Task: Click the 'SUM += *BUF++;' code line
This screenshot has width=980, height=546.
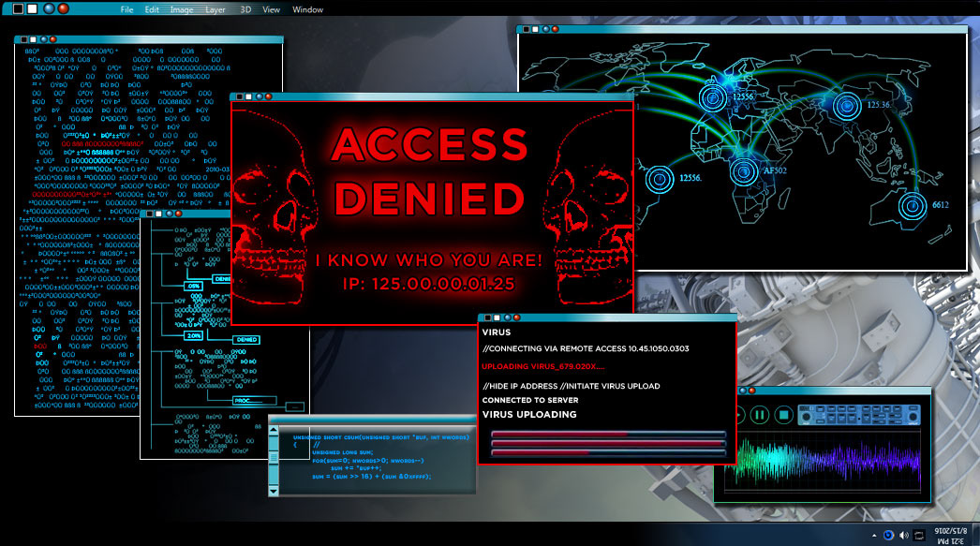Action: 356,468
